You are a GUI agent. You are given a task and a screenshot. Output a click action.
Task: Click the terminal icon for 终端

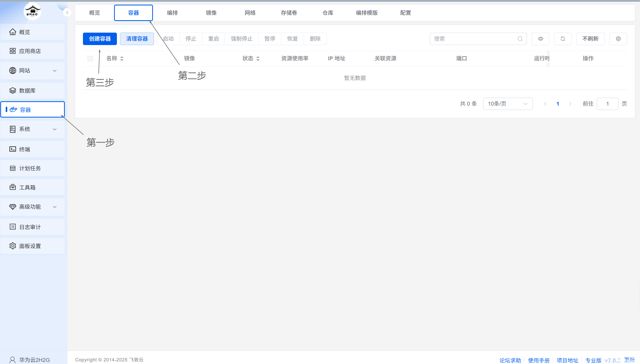12,149
